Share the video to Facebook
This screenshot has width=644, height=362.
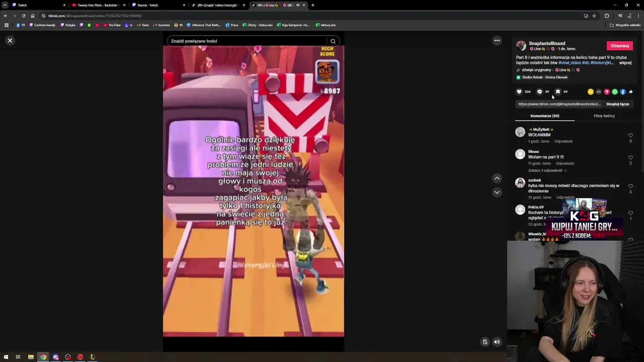(622, 92)
